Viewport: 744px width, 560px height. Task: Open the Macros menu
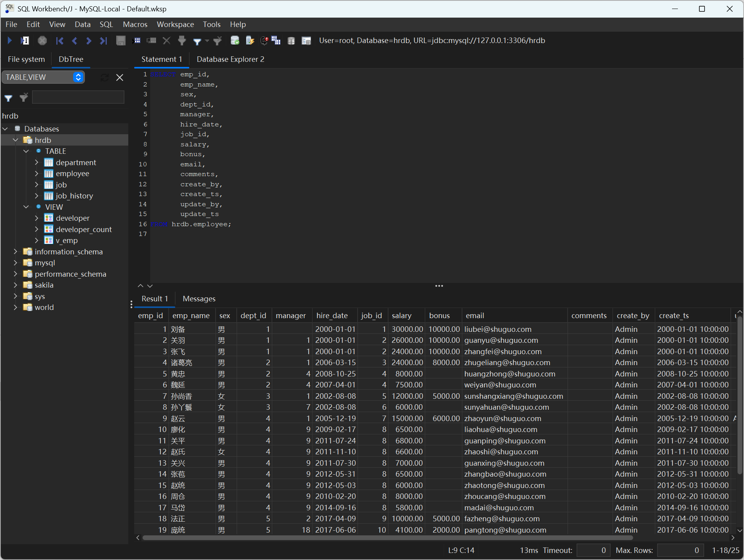pyautogui.click(x=135, y=24)
